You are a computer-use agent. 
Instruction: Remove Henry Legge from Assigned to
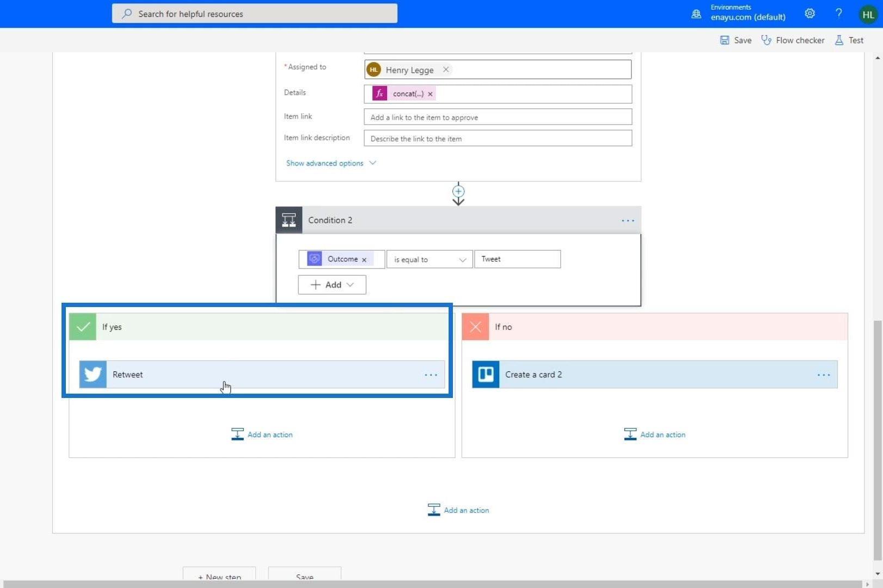446,70
